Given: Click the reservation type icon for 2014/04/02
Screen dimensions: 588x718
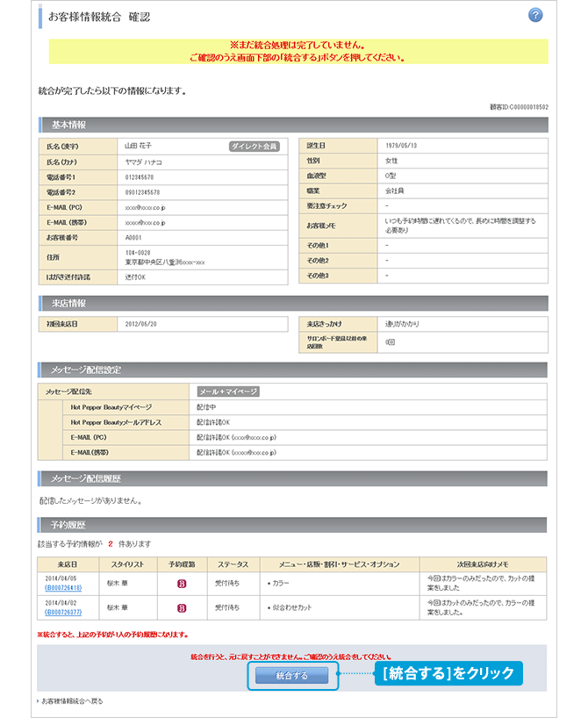Looking at the screenshot, I should pos(182,607).
